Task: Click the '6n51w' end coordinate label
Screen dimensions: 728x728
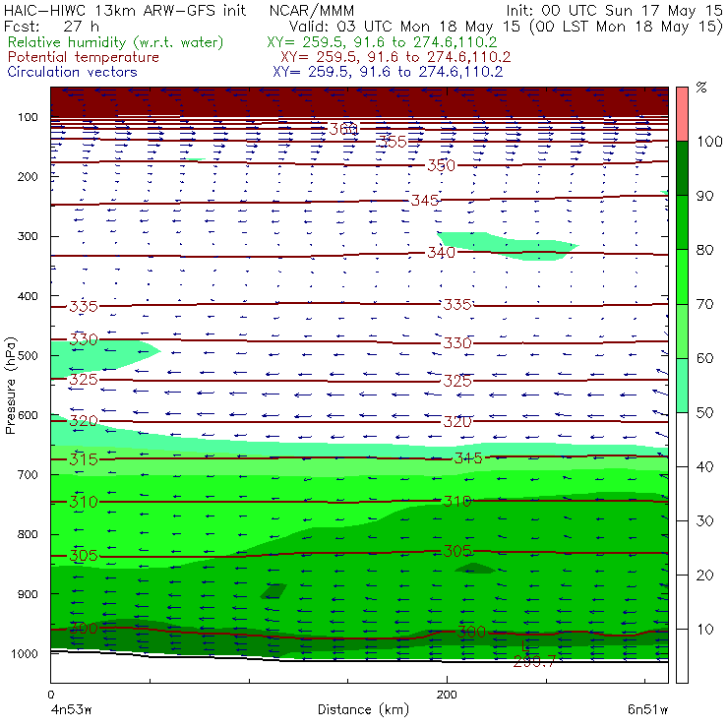Action: coord(647,710)
